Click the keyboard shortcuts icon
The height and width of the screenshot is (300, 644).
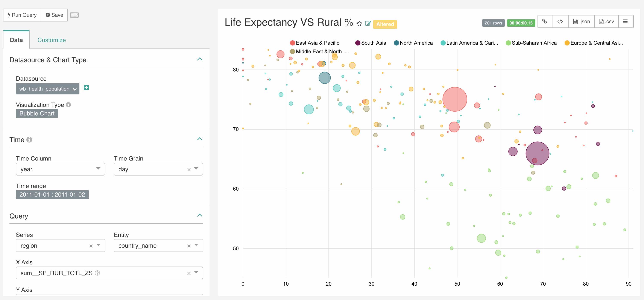(x=74, y=15)
